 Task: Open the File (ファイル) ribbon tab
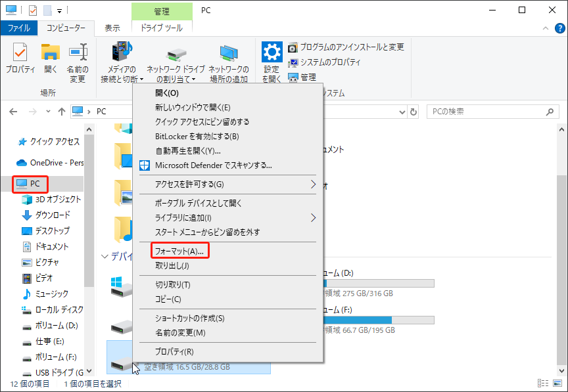click(x=19, y=28)
